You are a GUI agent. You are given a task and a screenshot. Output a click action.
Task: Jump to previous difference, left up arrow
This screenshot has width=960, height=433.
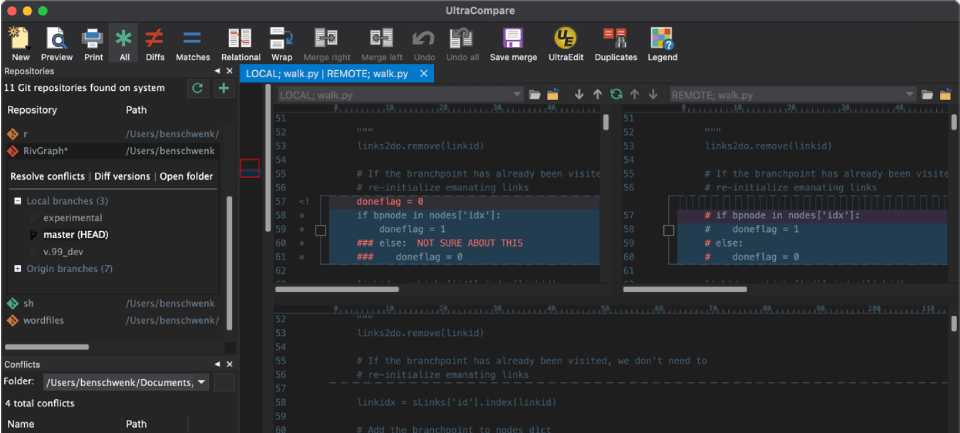point(598,94)
